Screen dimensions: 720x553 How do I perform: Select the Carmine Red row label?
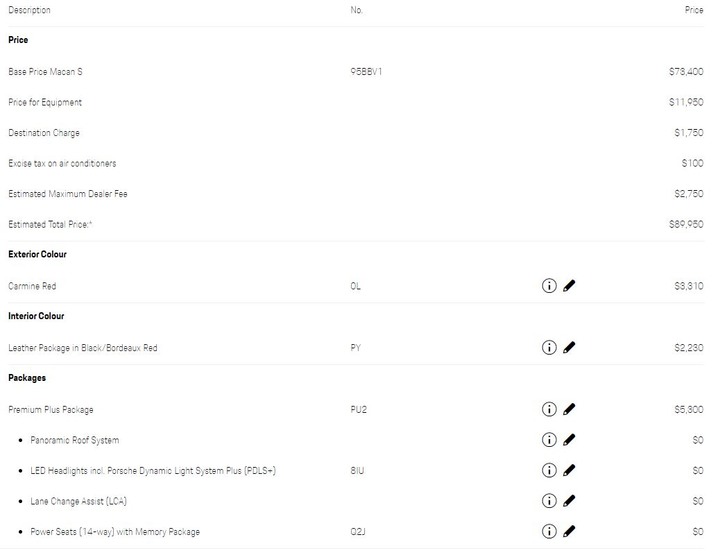point(32,286)
